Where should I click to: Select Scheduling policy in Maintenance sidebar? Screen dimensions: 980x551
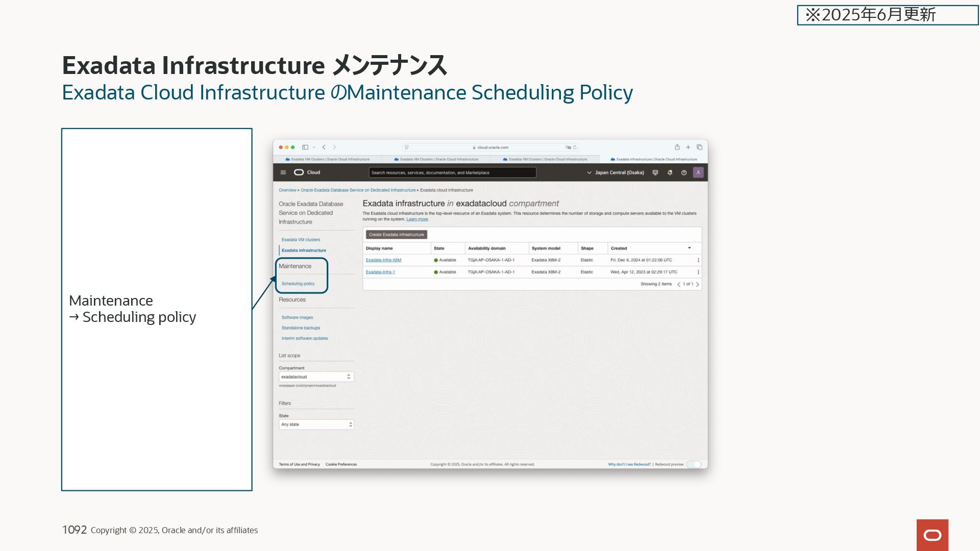click(x=298, y=284)
